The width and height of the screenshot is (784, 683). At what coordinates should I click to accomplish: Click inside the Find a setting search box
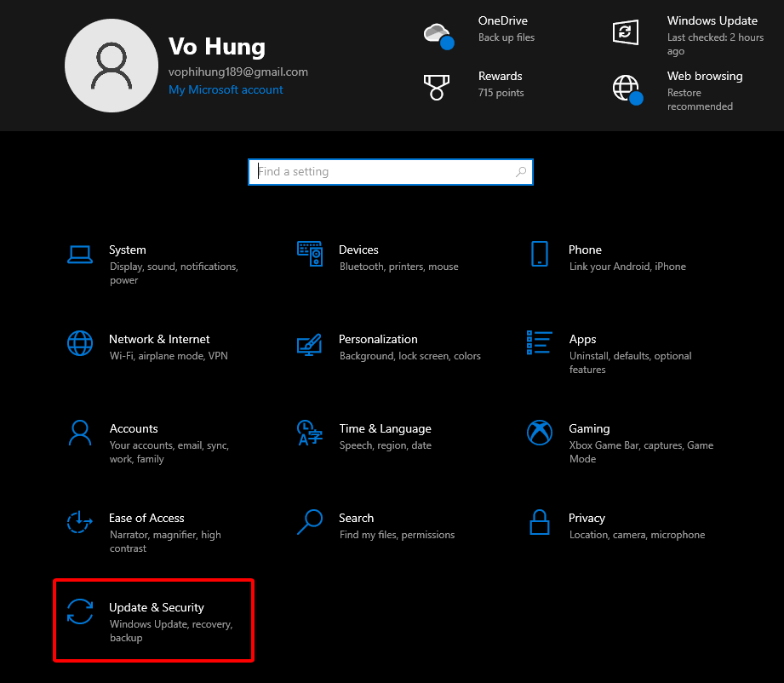point(390,171)
